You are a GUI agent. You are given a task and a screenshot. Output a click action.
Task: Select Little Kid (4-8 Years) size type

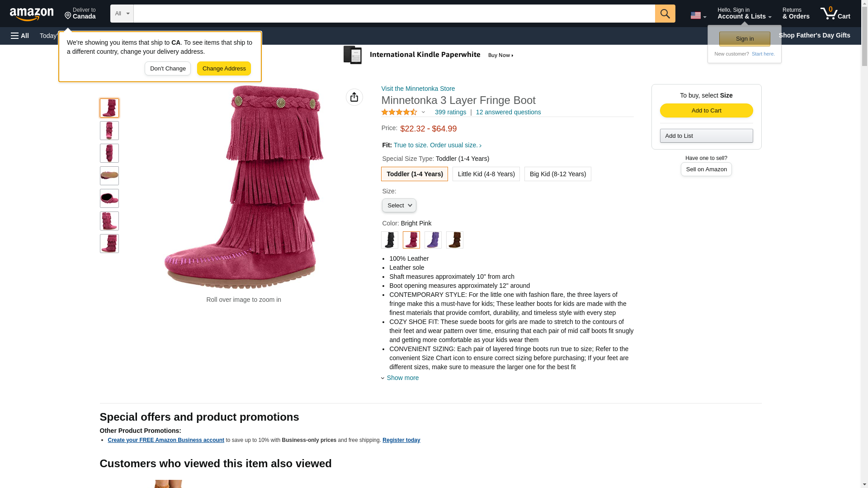pyautogui.click(x=486, y=174)
